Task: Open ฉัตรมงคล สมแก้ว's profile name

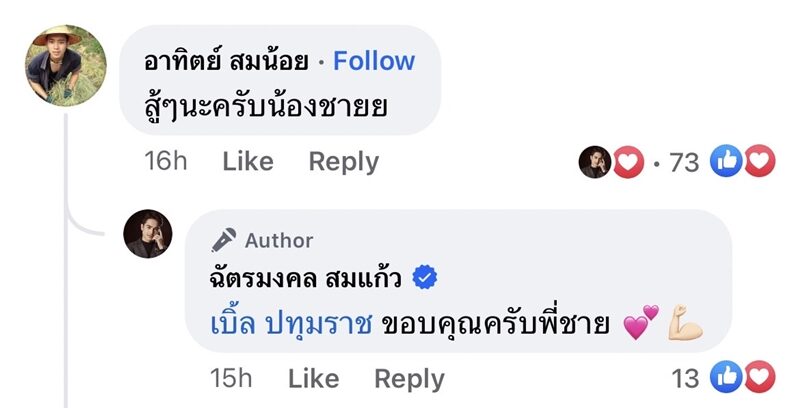Action: [x=306, y=278]
